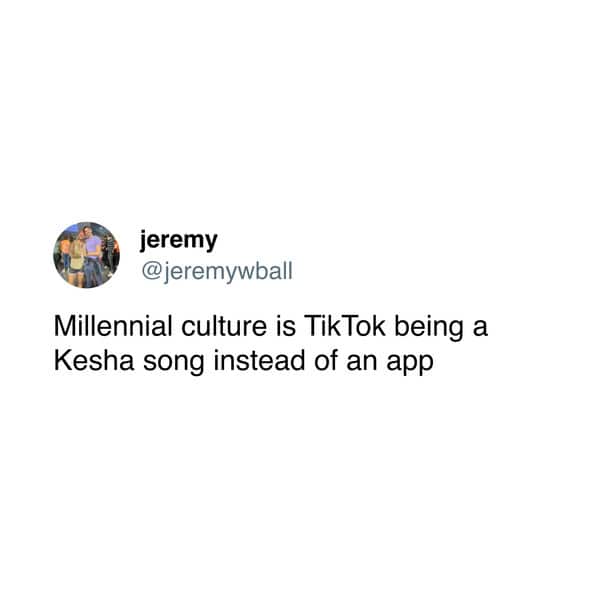Select the word "TikTok" in the tweet

pos(345,326)
